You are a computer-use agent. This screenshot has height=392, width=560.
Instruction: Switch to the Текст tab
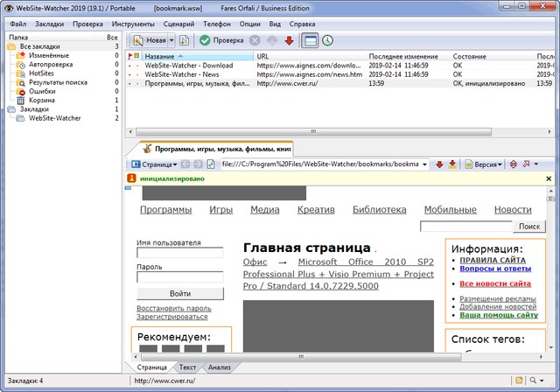point(187,367)
